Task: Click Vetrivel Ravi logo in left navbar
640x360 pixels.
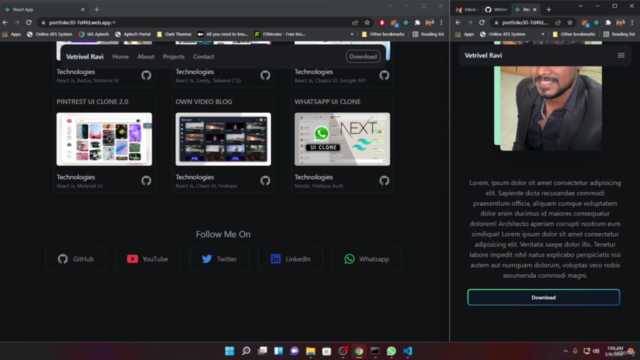Action: [84, 57]
